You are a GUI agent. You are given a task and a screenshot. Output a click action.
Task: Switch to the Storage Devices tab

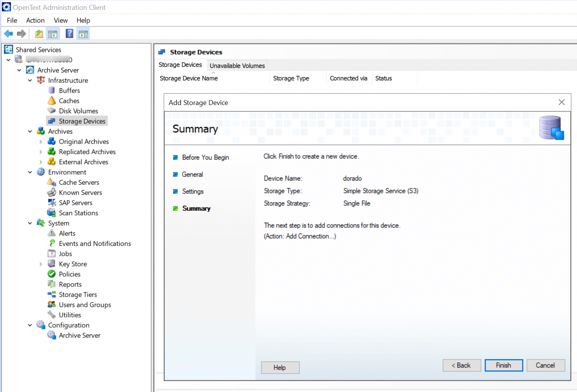pyautogui.click(x=180, y=65)
